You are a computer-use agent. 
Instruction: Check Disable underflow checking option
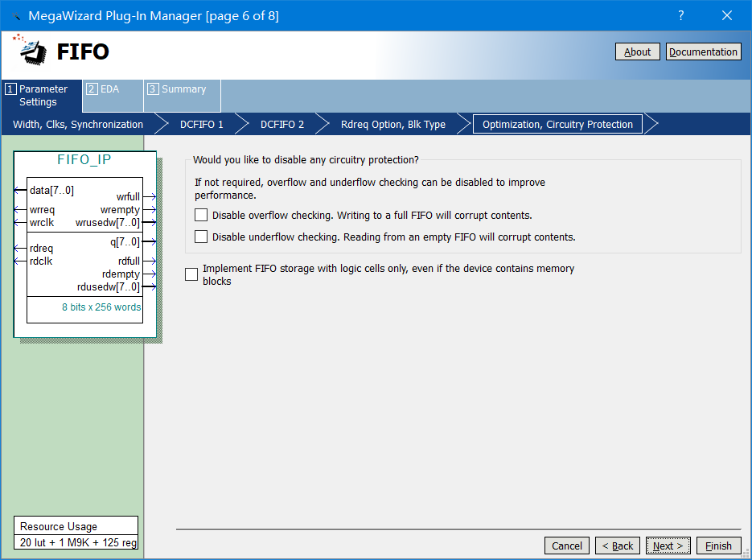[201, 237]
